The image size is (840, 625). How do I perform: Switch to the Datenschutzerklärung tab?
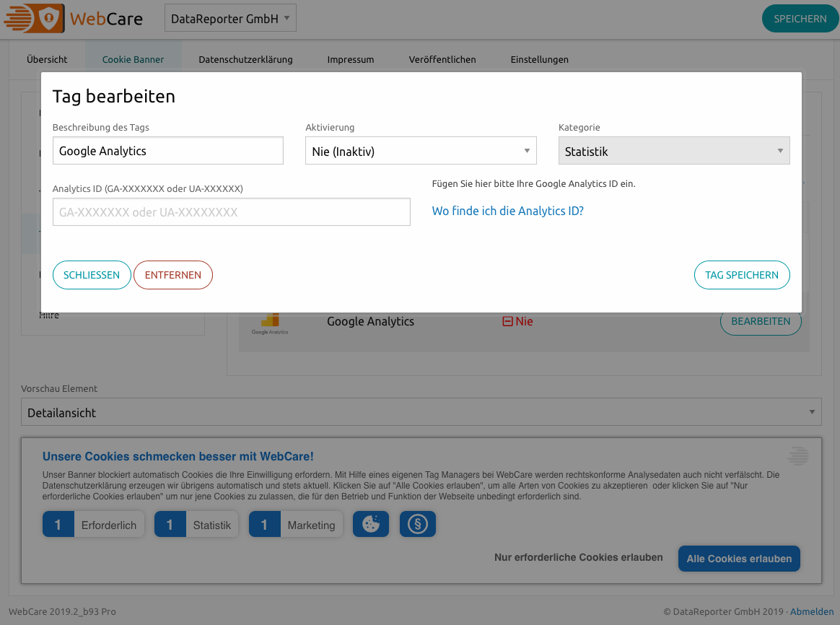[x=246, y=59]
